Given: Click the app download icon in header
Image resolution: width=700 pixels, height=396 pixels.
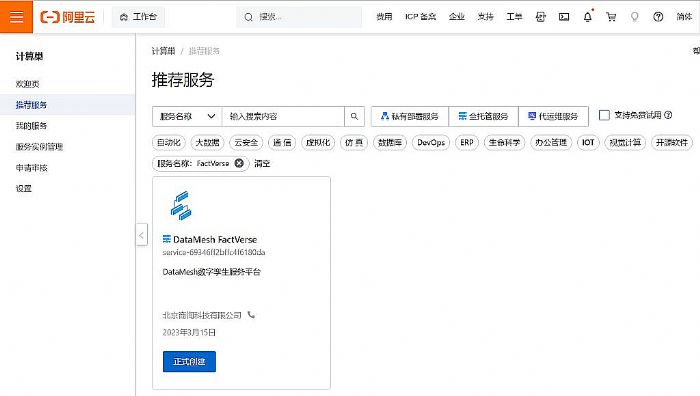Looking at the screenshot, I should [541, 17].
